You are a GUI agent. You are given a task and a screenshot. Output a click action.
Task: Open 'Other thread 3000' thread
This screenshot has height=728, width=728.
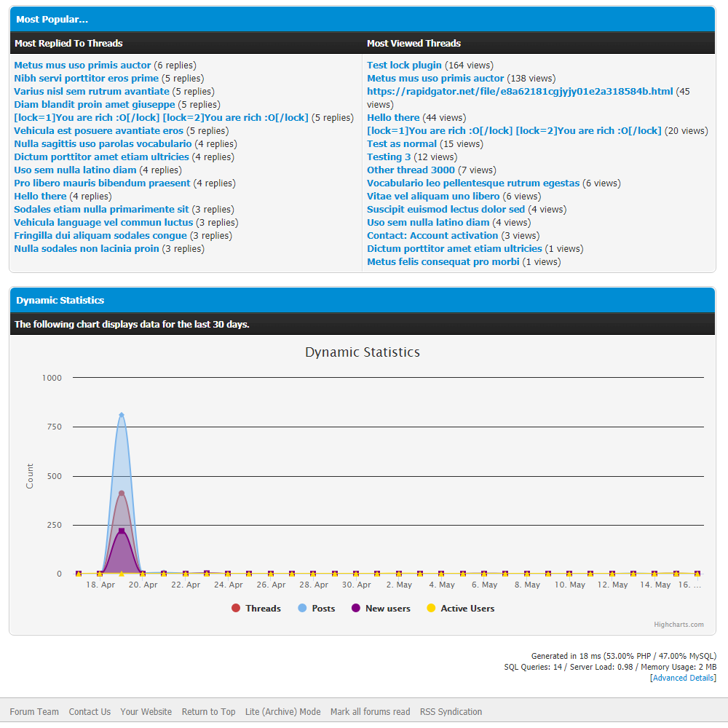[x=411, y=170]
